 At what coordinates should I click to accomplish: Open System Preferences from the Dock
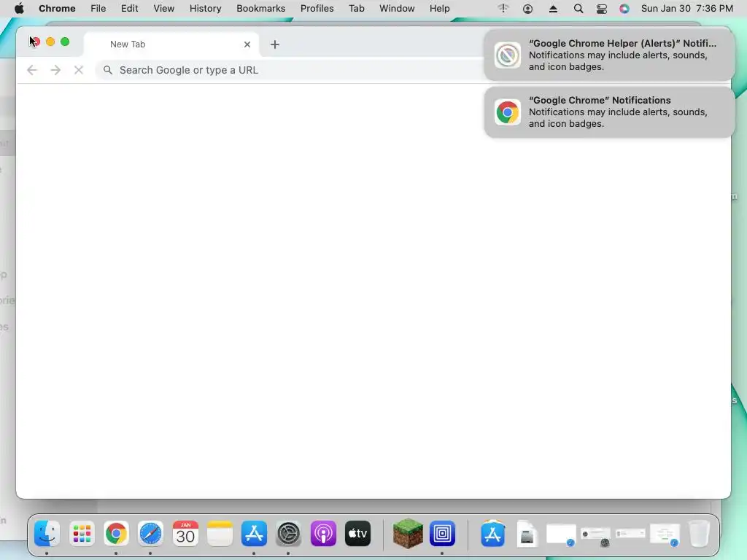click(x=289, y=533)
